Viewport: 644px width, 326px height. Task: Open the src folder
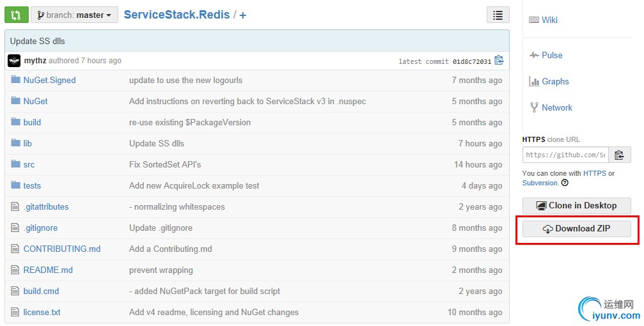(29, 164)
